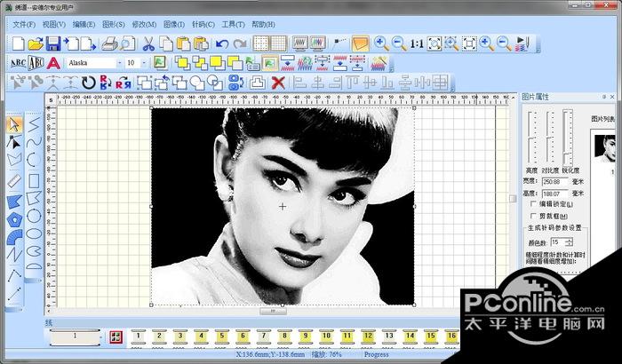Select the ruler measure tool
The height and width of the screenshot is (364, 622).
coord(15,180)
